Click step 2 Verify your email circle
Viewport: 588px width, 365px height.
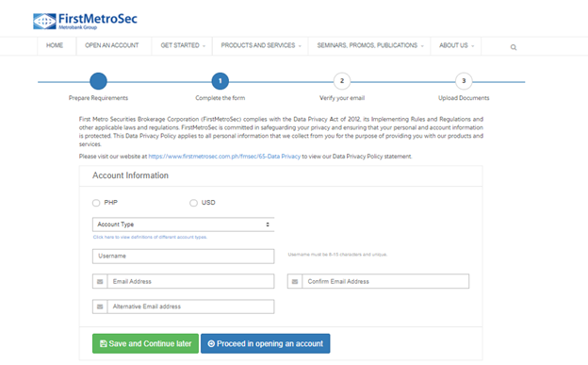pyautogui.click(x=342, y=81)
